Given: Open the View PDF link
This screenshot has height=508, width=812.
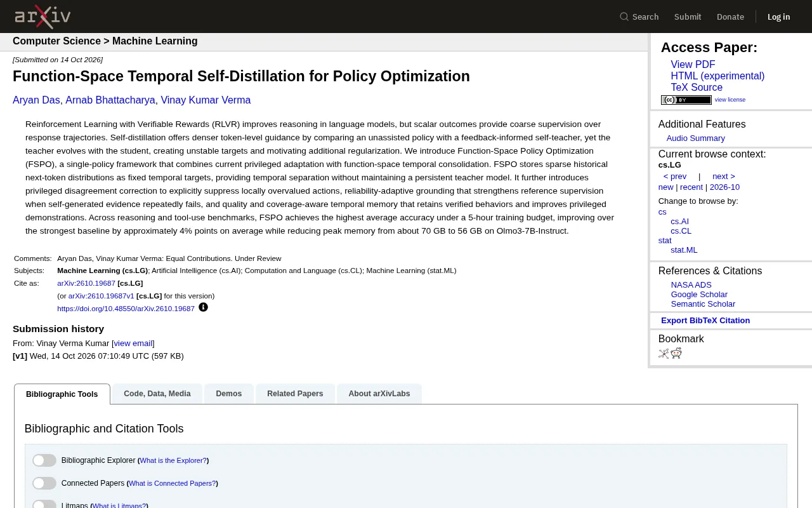Looking at the screenshot, I should click(693, 65).
